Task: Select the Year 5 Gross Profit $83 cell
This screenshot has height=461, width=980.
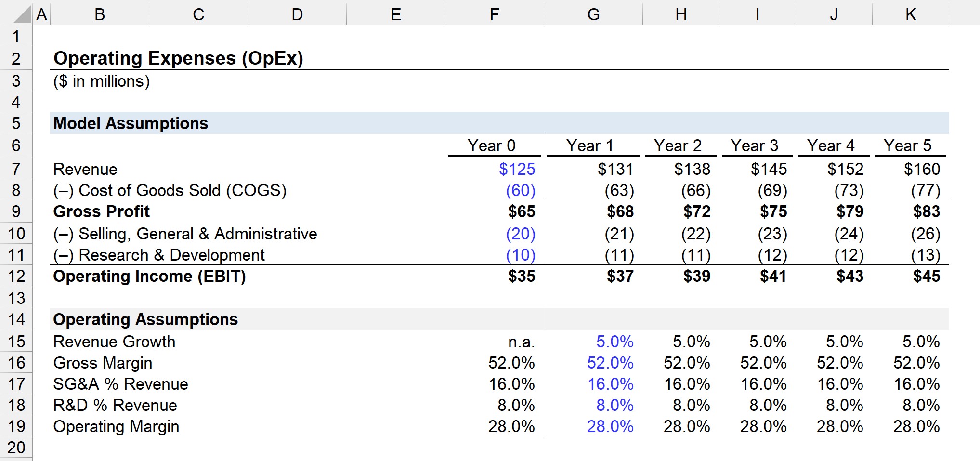Action: pos(927,211)
